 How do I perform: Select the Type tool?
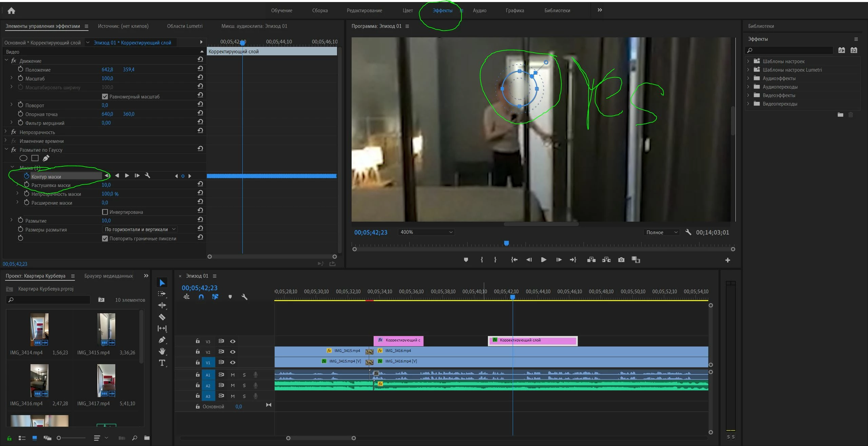pyautogui.click(x=162, y=363)
